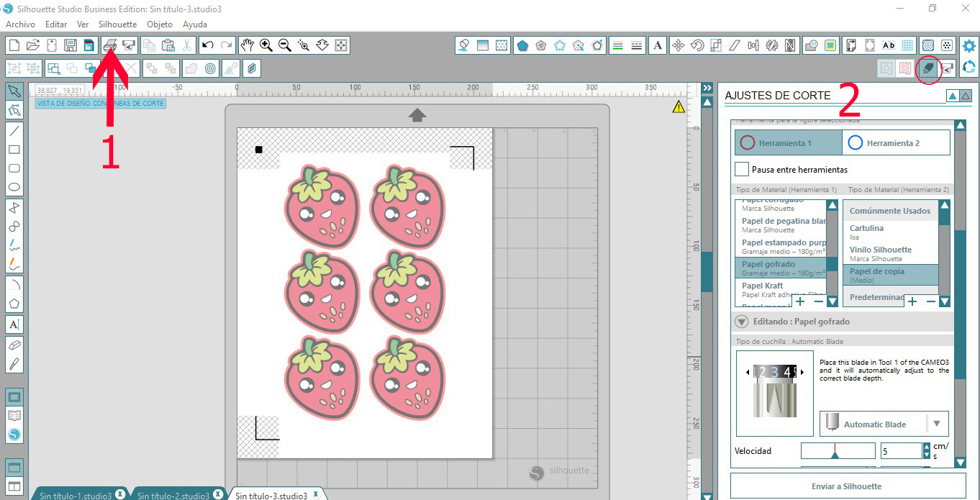Open the Silhouette menu

pos(117,24)
